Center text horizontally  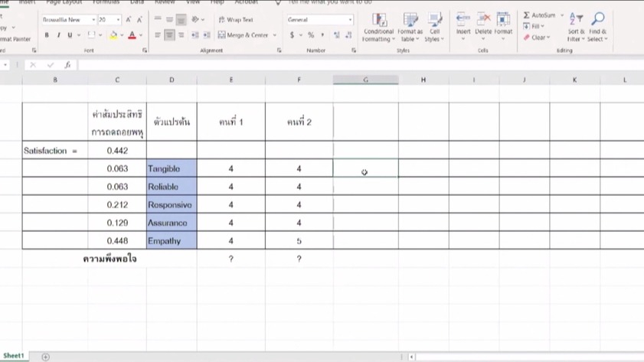(169, 35)
